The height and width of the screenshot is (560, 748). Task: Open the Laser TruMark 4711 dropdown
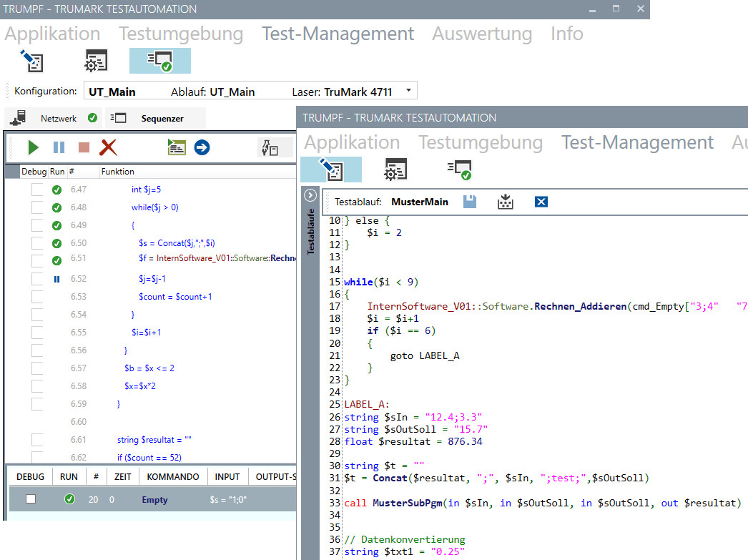408,90
